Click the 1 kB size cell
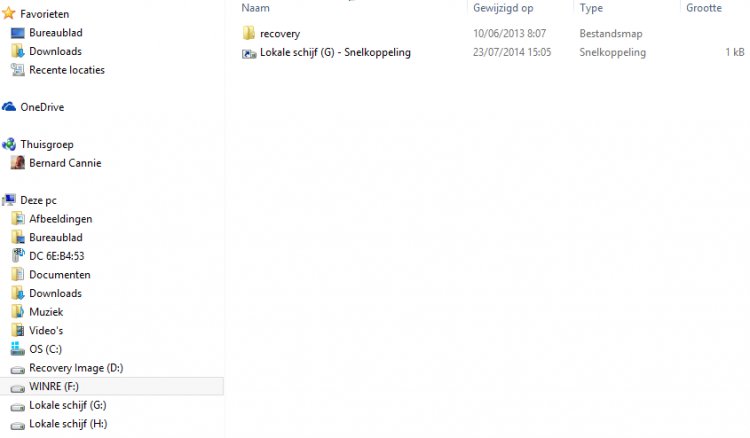Screen dimensions: 750x438 click(x=735, y=52)
